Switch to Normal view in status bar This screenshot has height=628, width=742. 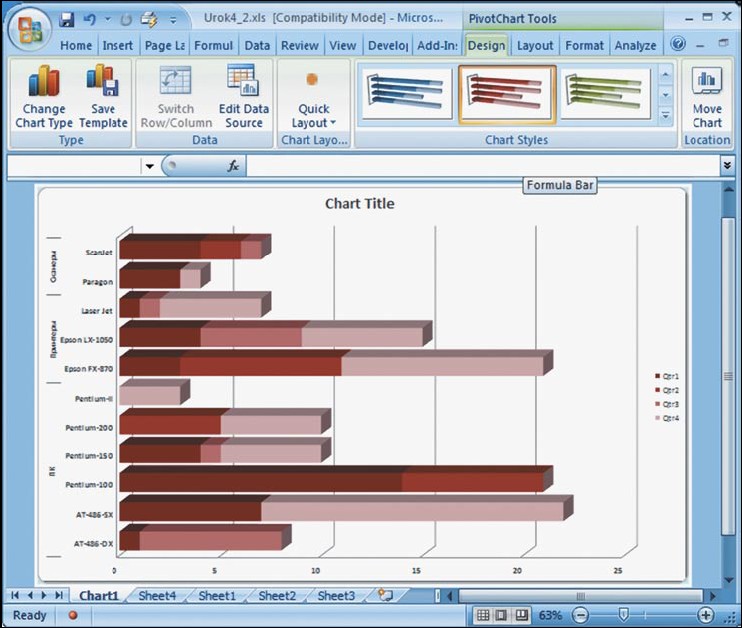pyautogui.click(x=483, y=615)
